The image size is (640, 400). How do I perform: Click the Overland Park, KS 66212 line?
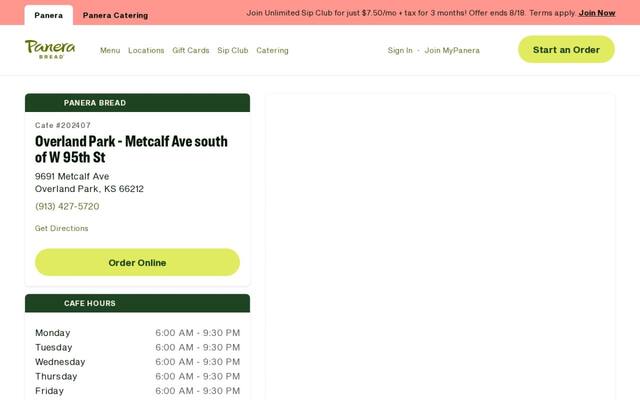pos(89,189)
